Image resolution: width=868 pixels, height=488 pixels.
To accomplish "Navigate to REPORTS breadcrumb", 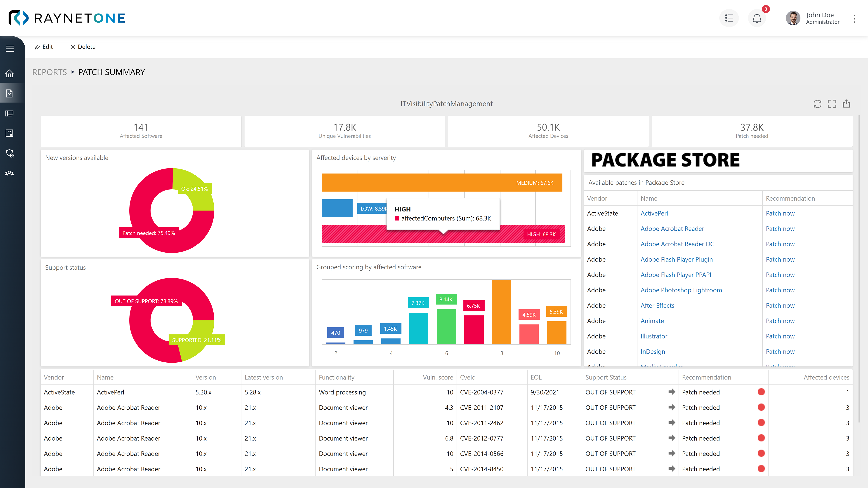I will 50,72.
